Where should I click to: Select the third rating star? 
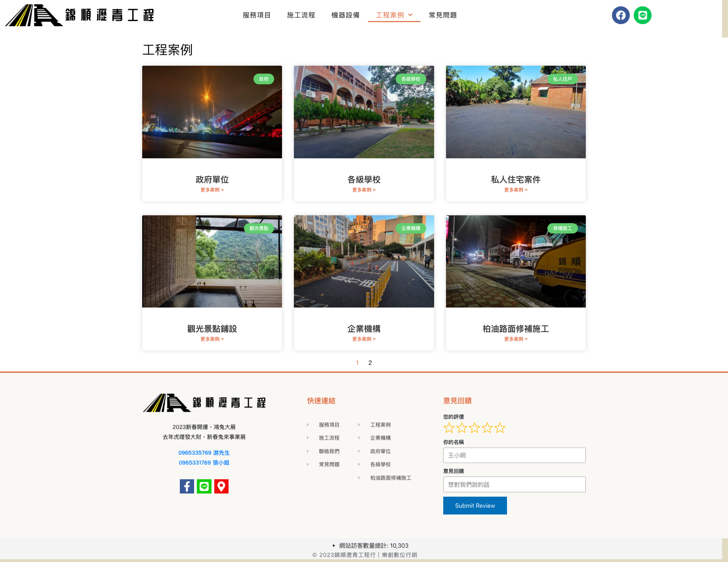[475, 428]
